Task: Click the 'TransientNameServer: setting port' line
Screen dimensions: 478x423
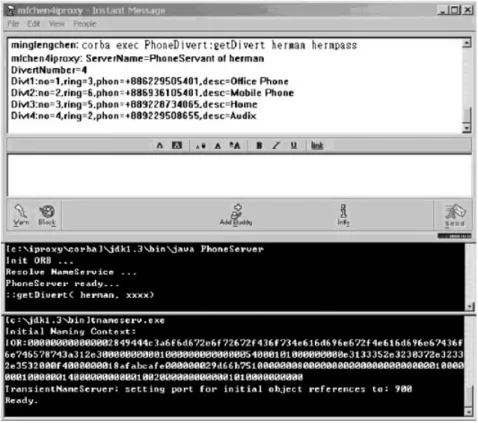Action: click(209, 389)
